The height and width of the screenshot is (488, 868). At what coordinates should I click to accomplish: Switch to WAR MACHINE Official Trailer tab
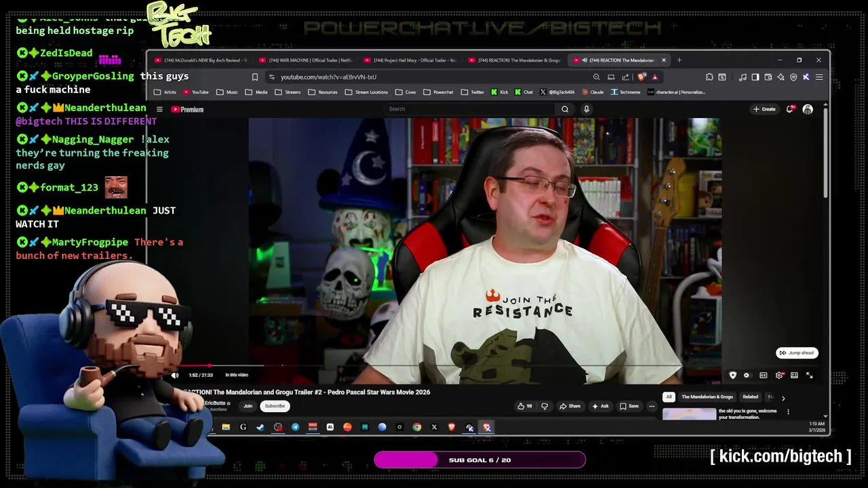pos(307,60)
